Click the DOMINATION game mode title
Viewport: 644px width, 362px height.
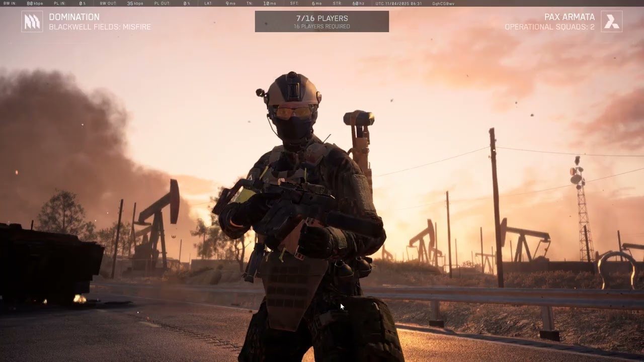pyautogui.click(x=74, y=17)
